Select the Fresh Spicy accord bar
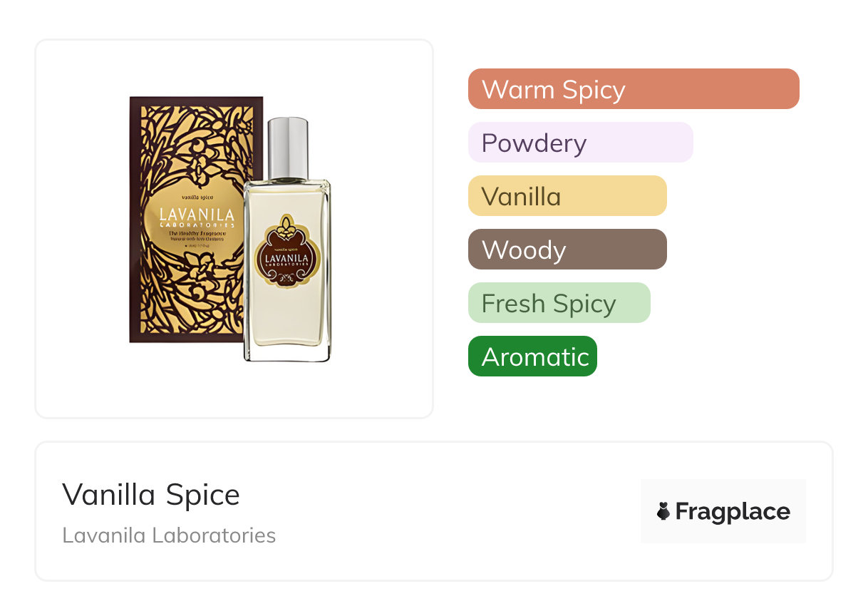 point(559,303)
